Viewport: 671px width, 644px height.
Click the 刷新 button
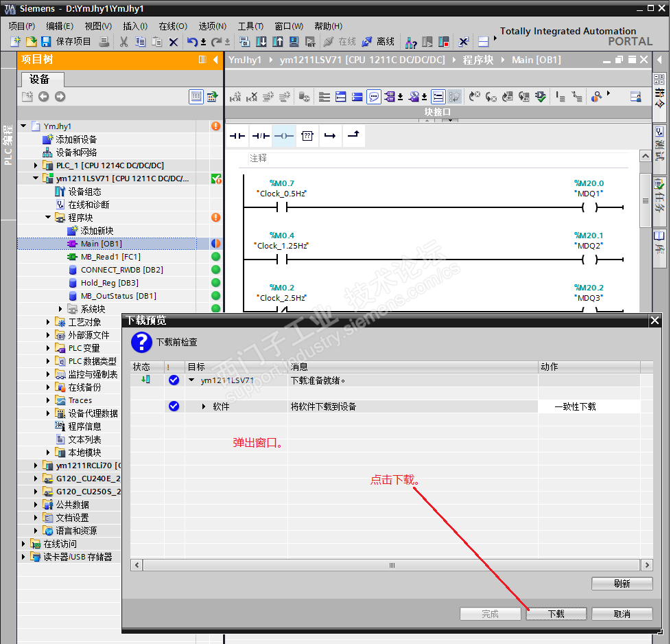(x=622, y=584)
